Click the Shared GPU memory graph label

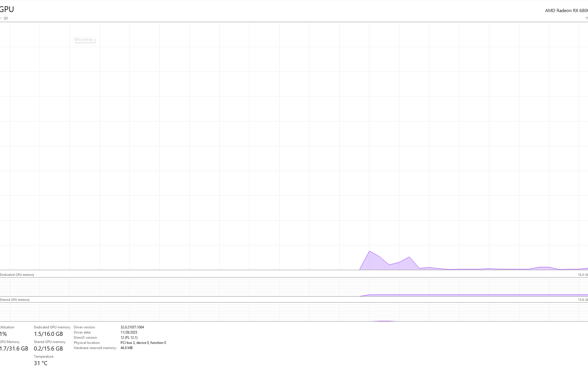pyautogui.click(x=15, y=300)
